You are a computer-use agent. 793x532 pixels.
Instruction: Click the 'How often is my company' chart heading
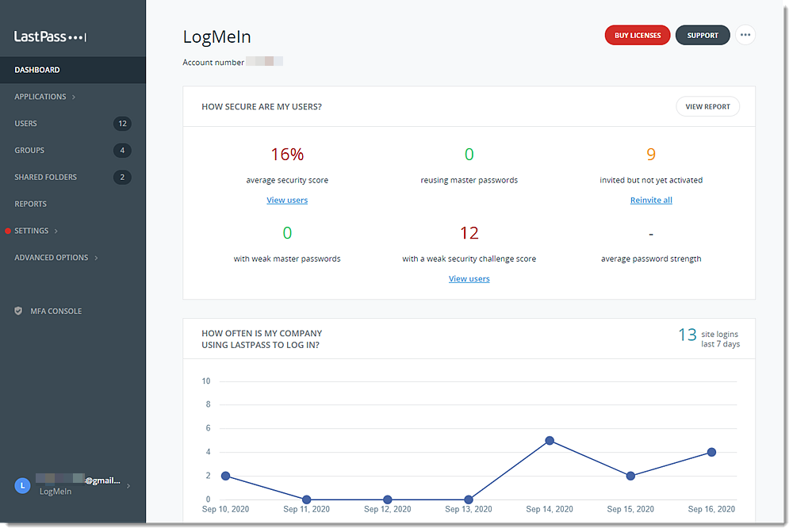point(262,339)
